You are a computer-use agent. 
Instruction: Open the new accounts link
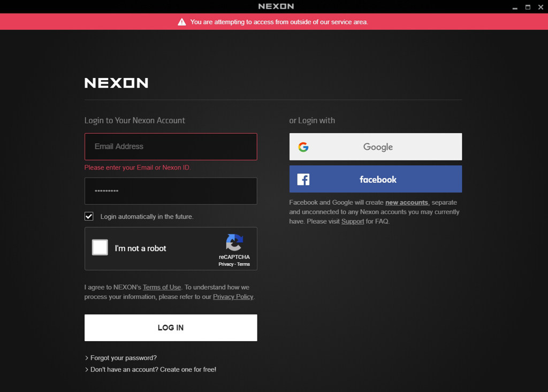click(407, 202)
